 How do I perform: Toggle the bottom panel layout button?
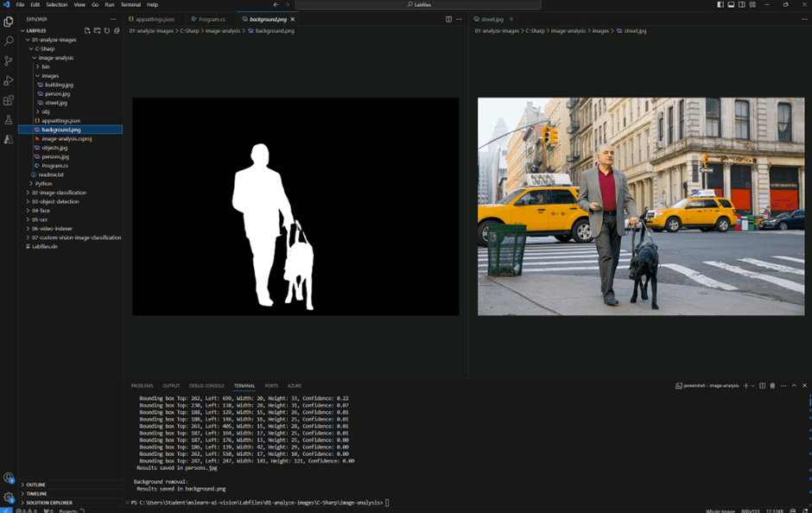point(731,4)
